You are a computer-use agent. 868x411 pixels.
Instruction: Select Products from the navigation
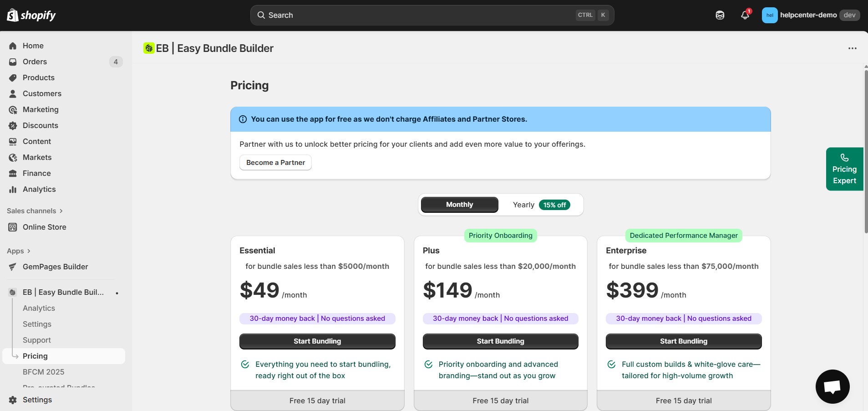[x=39, y=77]
